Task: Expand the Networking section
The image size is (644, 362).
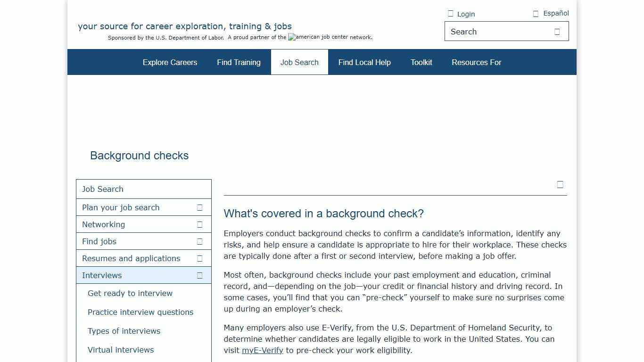Action: coord(199,224)
